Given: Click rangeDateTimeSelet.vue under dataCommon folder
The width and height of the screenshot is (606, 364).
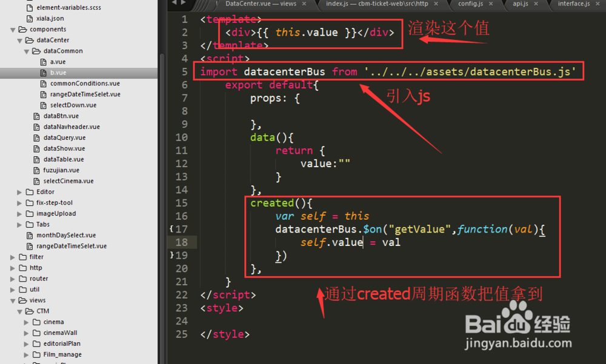Looking at the screenshot, I should tap(85, 94).
